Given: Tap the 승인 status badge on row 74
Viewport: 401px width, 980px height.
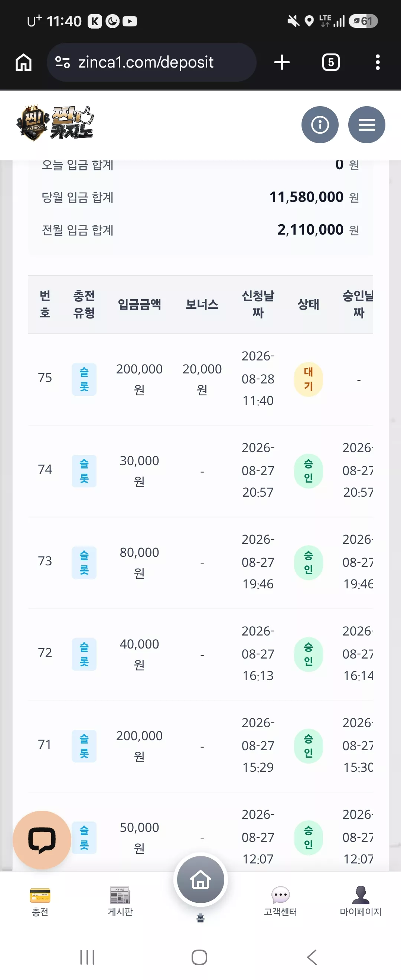Looking at the screenshot, I should [x=308, y=471].
